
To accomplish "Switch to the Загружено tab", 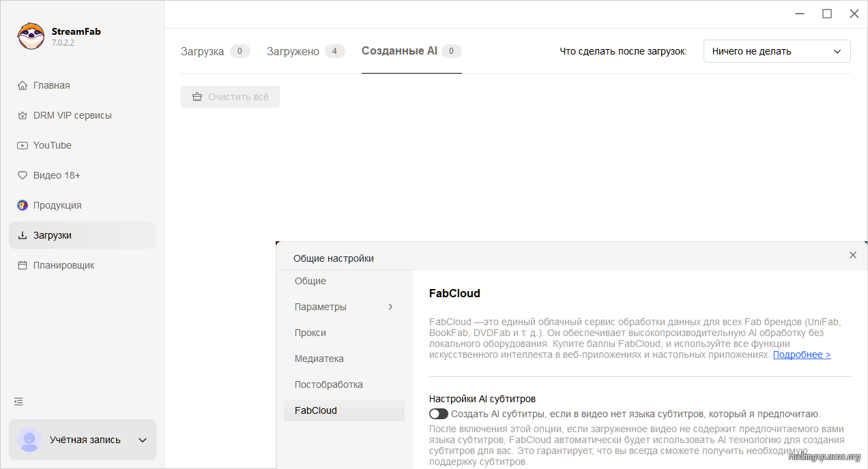I will point(293,51).
